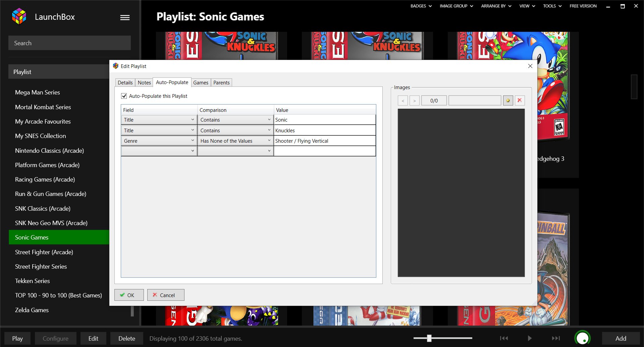644x347 pixels.
Task: Go to previous image in Images panel
Action: click(x=402, y=100)
